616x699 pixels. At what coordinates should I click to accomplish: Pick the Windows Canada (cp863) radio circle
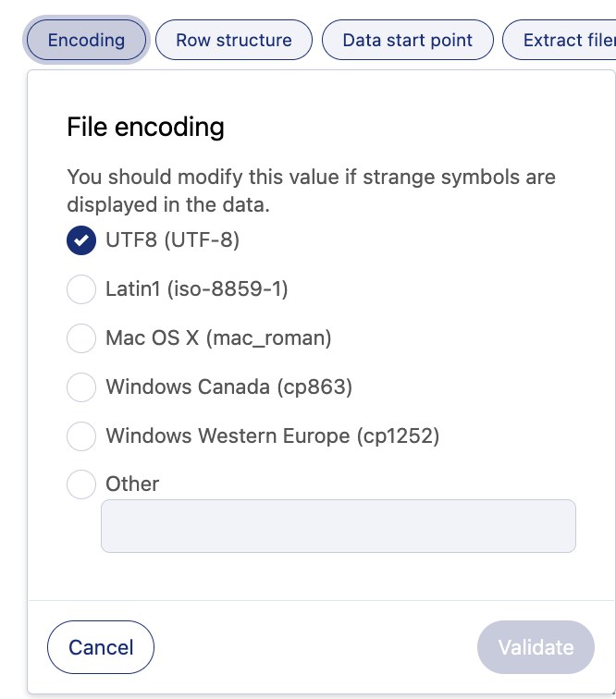[x=81, y=386]
